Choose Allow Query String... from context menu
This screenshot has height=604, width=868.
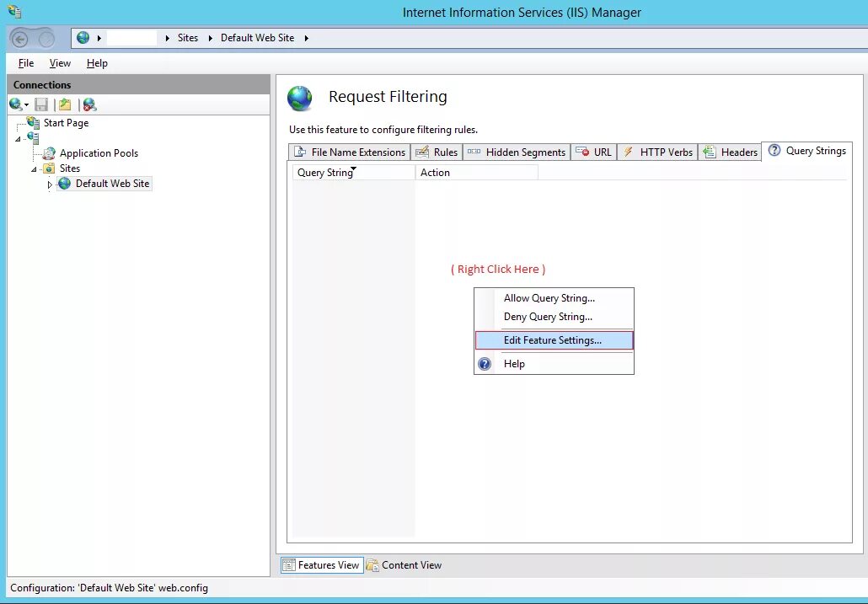click(554, 298)
